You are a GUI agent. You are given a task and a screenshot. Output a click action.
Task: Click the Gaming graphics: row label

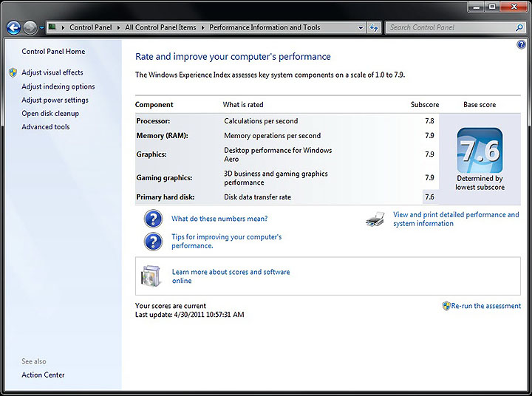click(164, 178)
